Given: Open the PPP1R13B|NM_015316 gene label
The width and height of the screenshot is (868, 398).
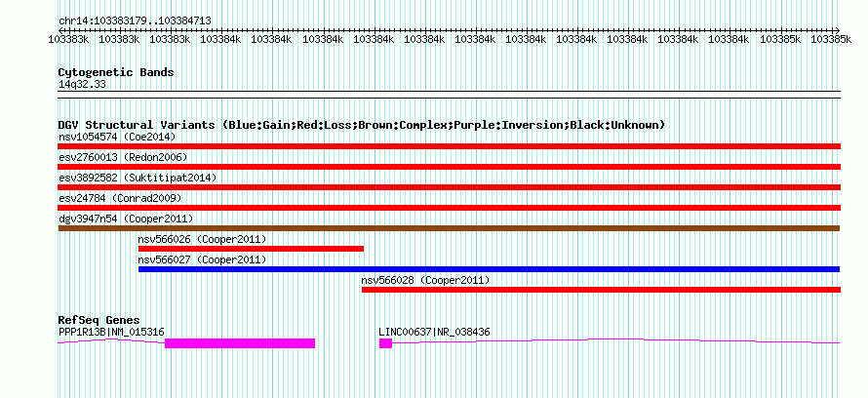Looking at the screenshot, I should pyautogui.click(x=111, y=332).
